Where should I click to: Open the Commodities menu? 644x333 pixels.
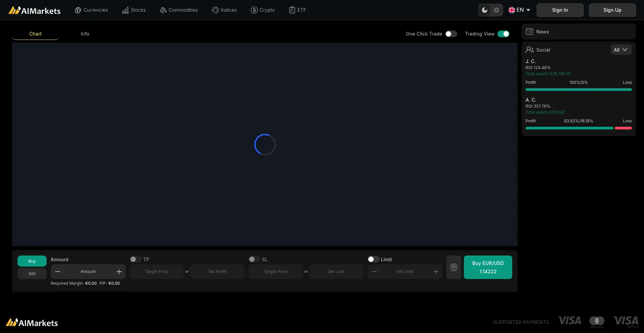coord(179,10)
